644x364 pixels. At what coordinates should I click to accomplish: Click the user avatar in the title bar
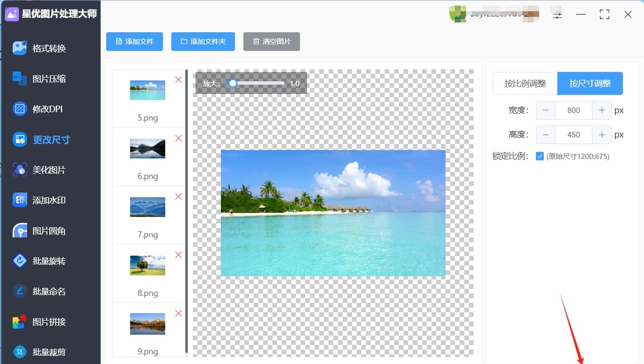[457, 14]
